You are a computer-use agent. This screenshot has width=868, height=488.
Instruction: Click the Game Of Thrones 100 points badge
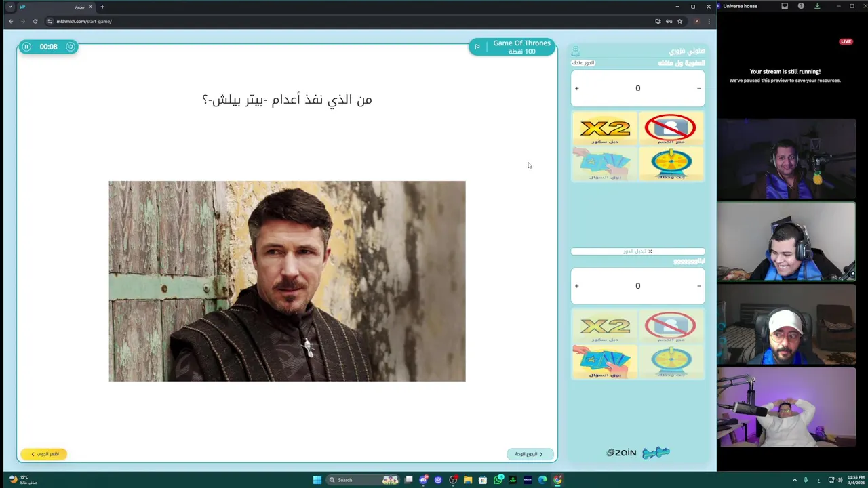[513, 47]
